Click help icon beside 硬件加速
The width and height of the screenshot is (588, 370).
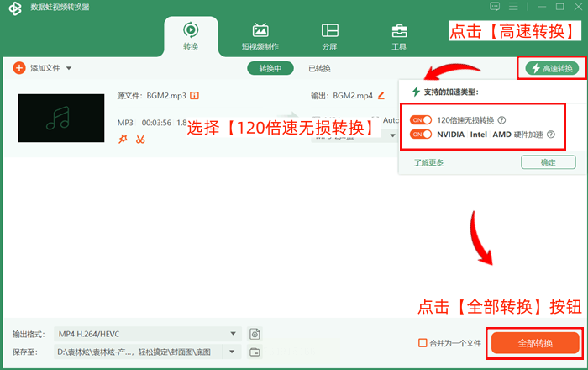click(551, 135)
